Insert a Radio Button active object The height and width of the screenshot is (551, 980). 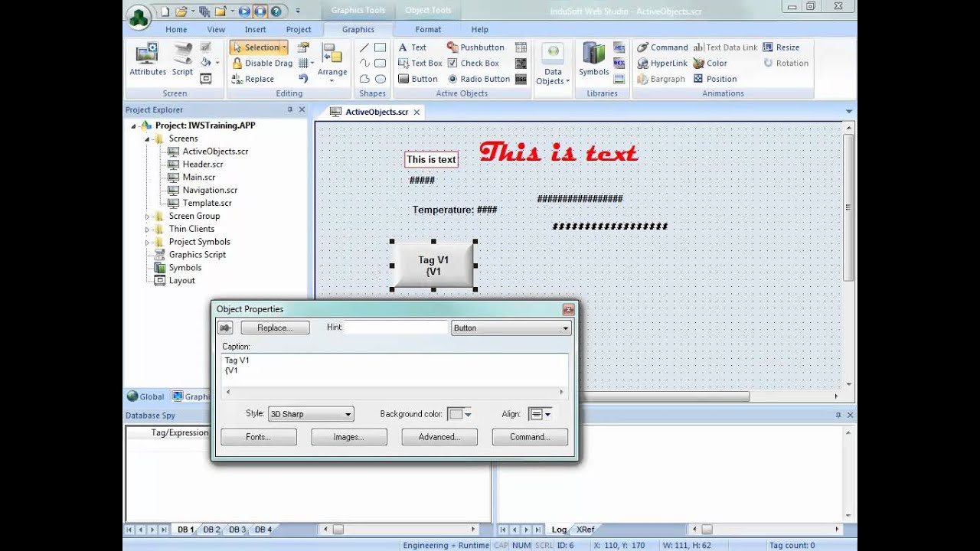click(x=479, y=79)
